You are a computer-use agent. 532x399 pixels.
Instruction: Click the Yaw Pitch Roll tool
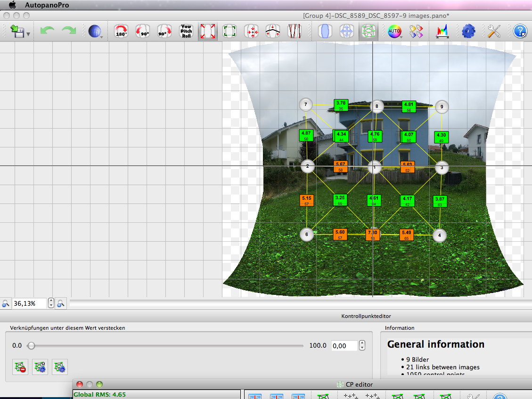pos(186,32)
